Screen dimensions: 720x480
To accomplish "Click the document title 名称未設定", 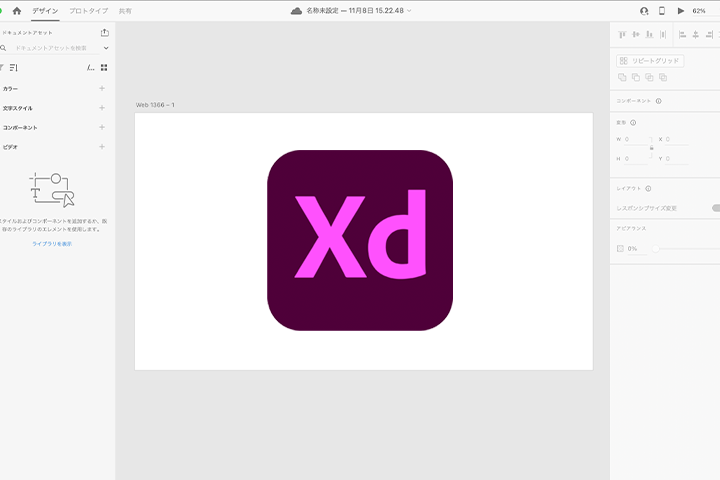I will coord(322,11).
